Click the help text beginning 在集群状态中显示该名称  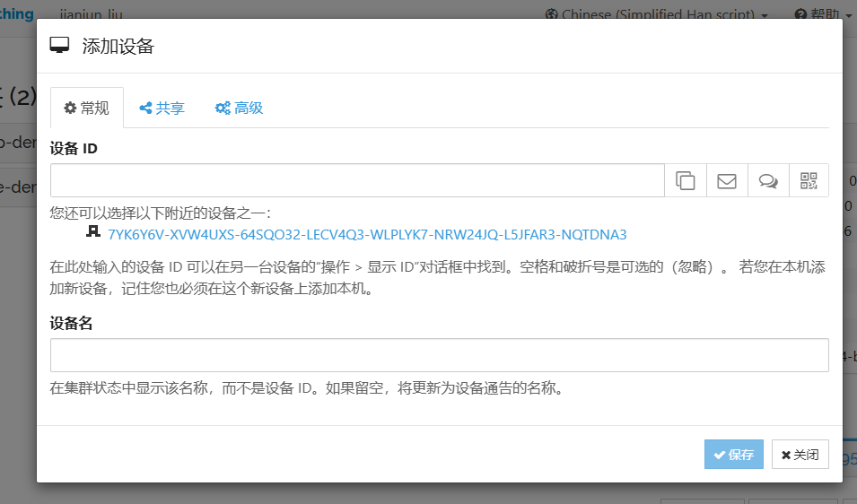click(x=309, y=388)
